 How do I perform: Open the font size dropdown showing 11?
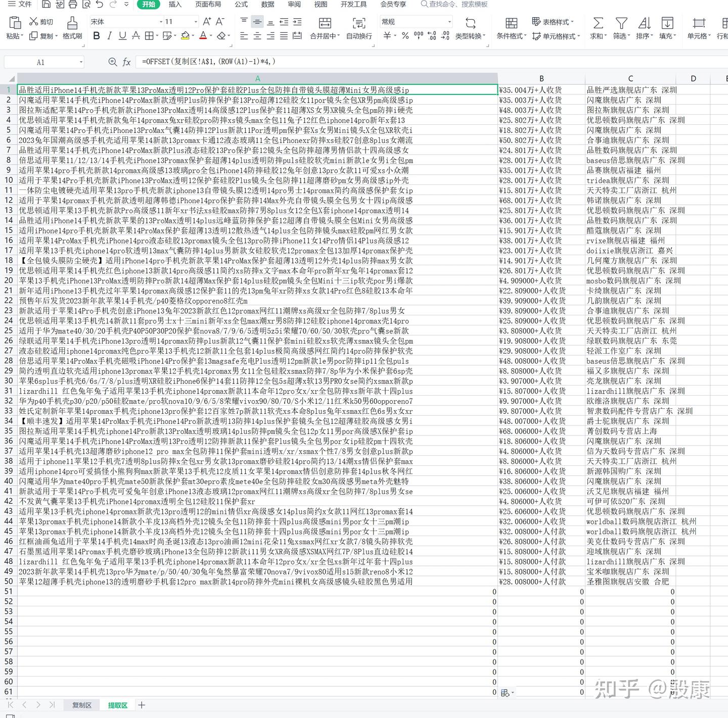coord(196,22)
